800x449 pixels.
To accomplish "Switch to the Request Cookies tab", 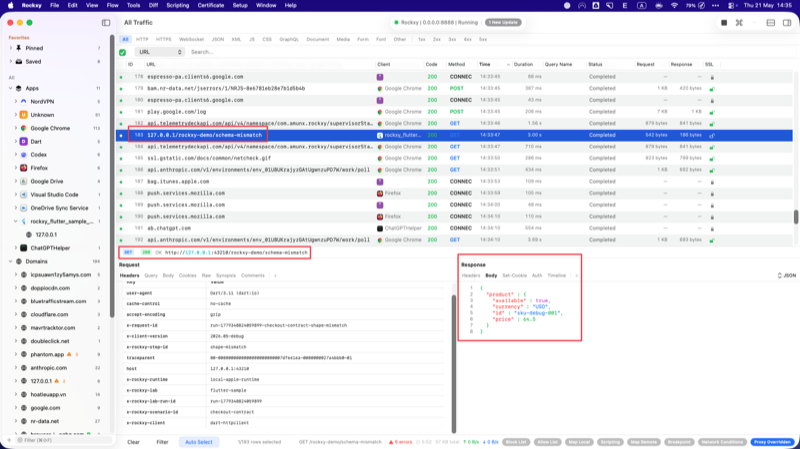I will click(187, 276).
